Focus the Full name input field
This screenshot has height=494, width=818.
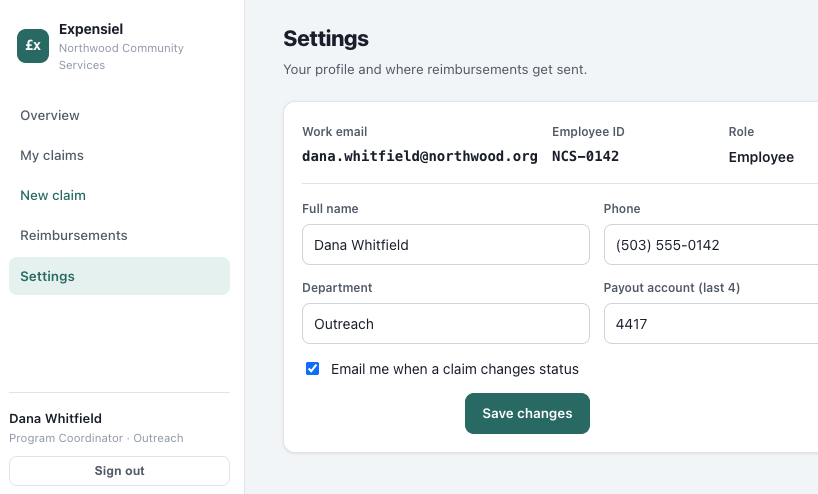tap(446, 245)
